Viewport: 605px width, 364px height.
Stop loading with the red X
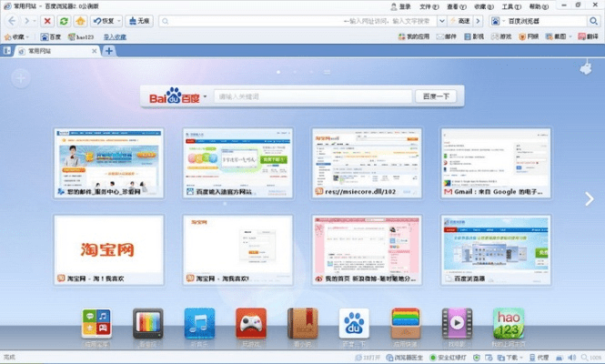[x=47, y=21]
